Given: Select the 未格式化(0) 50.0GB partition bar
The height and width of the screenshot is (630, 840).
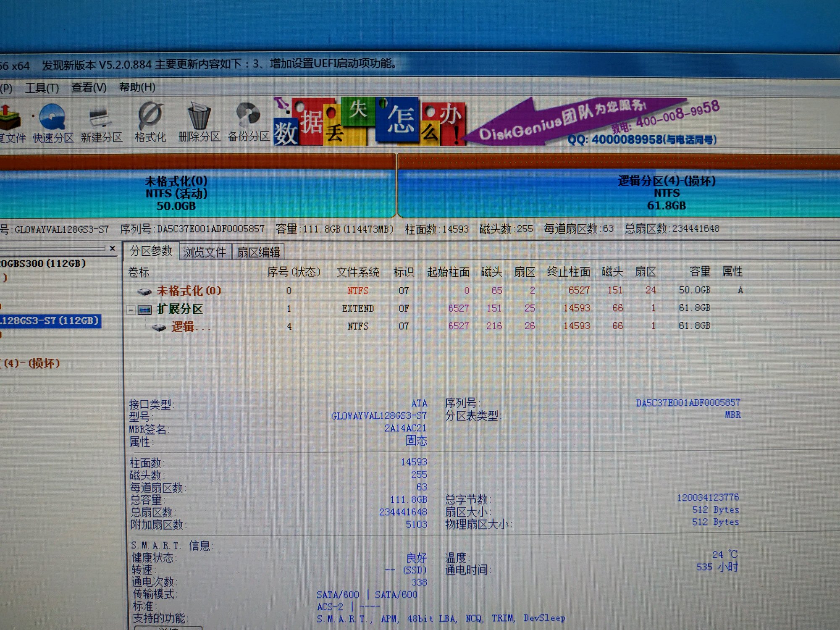Looking at the screenshot, I should click(176, 193).
